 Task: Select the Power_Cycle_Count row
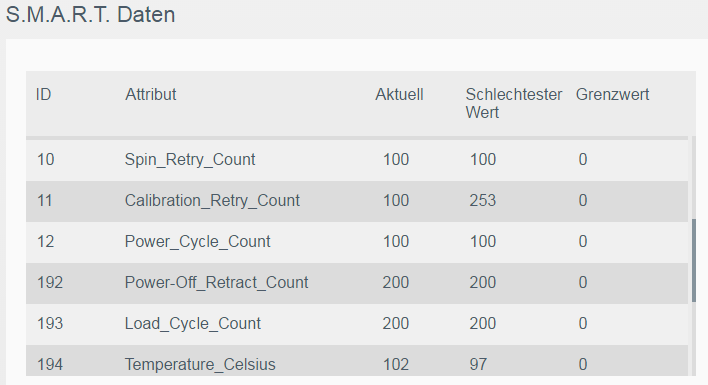point(357,242)
